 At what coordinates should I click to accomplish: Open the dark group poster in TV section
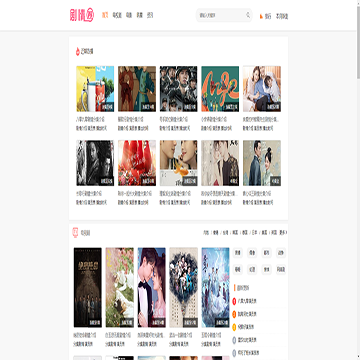[88, 287]
